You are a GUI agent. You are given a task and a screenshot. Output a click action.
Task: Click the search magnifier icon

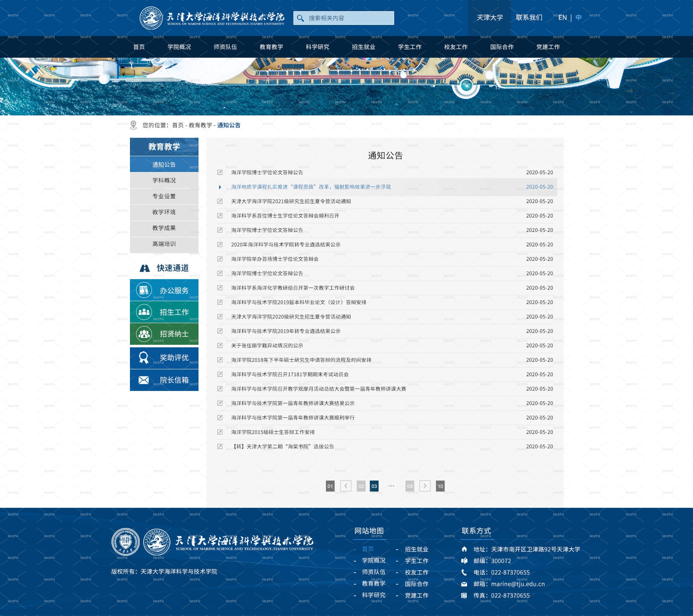(300, 18)
